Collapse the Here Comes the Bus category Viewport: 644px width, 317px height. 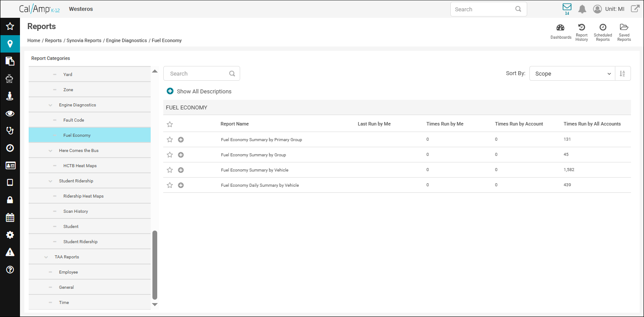click(50, 151)
